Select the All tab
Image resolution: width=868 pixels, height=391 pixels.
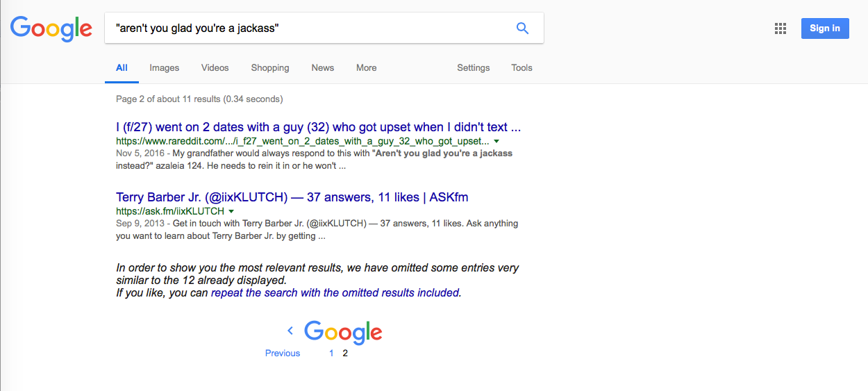pyautogui.click(x=122, y=68)
